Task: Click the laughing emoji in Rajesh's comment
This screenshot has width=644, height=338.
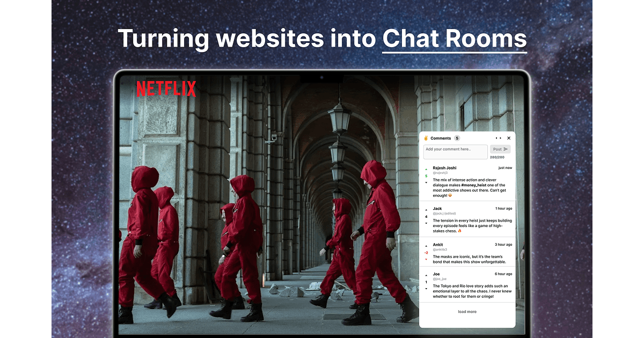Action: (x=450, y=195)
